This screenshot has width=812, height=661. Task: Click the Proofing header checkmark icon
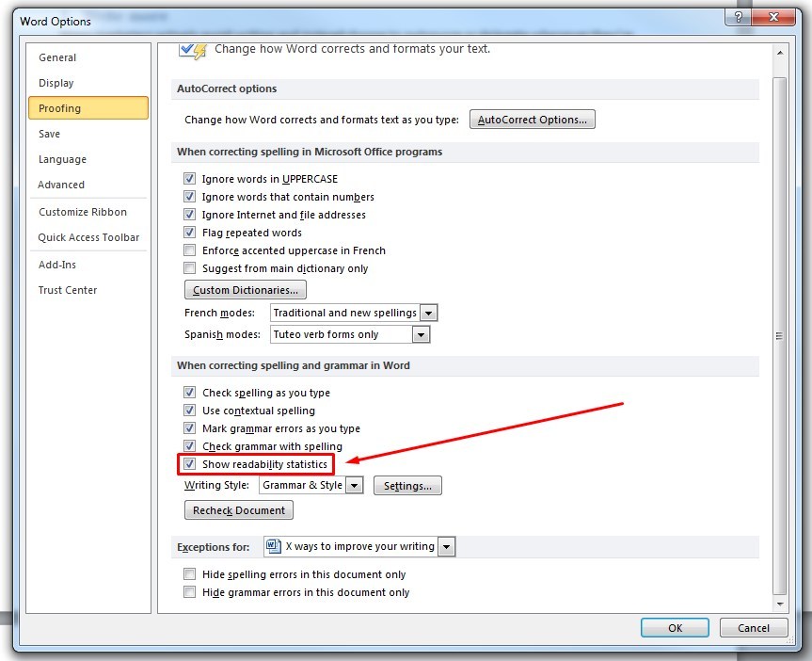(193, 51)
